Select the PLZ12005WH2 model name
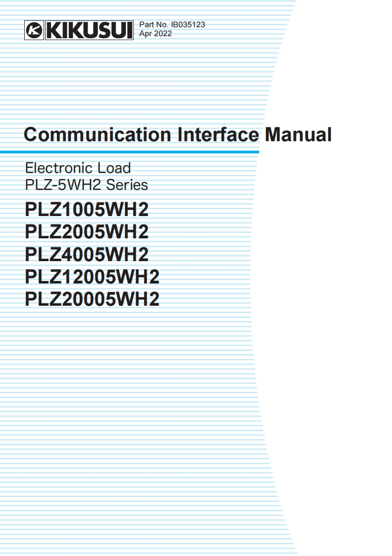This screenshot has width=392, height=556. click(92, 277)
